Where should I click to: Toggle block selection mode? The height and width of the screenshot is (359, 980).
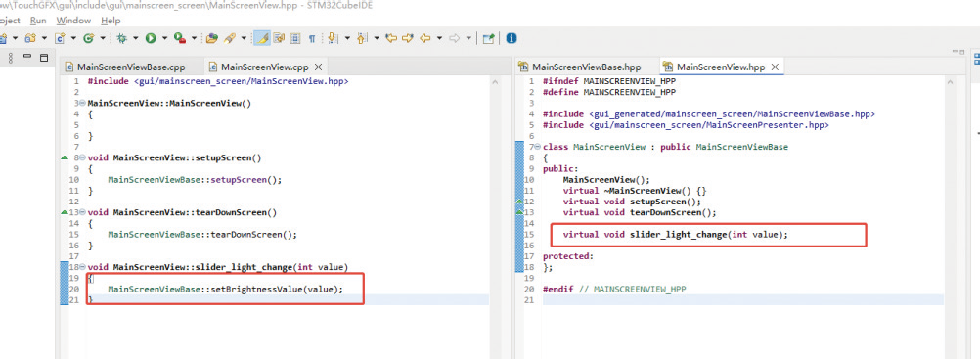coord(295,38)
